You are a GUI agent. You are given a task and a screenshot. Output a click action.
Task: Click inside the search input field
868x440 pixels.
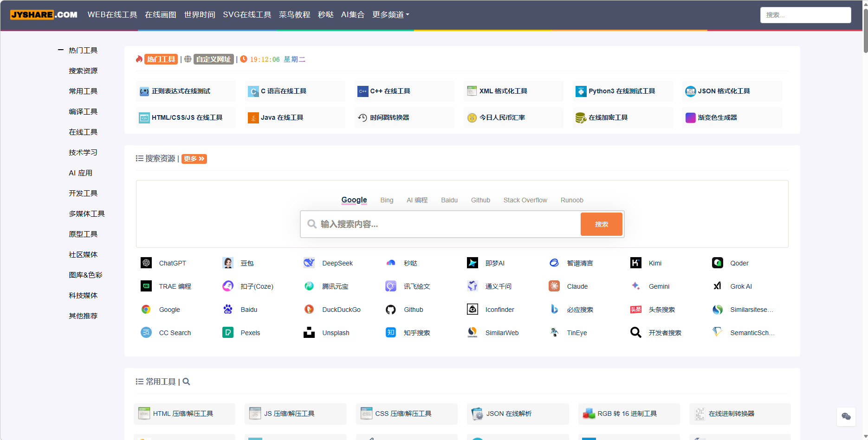pyautogui.click(x=441, y=224)
